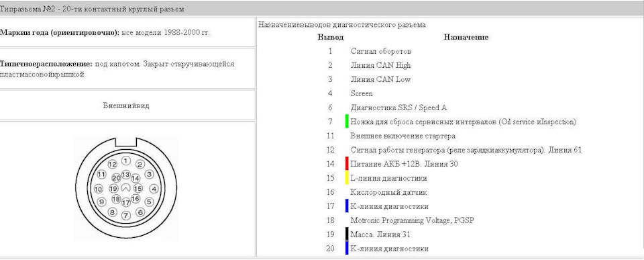The width and height of the screenshot is (644, 260).
Task: Click the 'Screen' row text
Action: [x=362, y=93]
